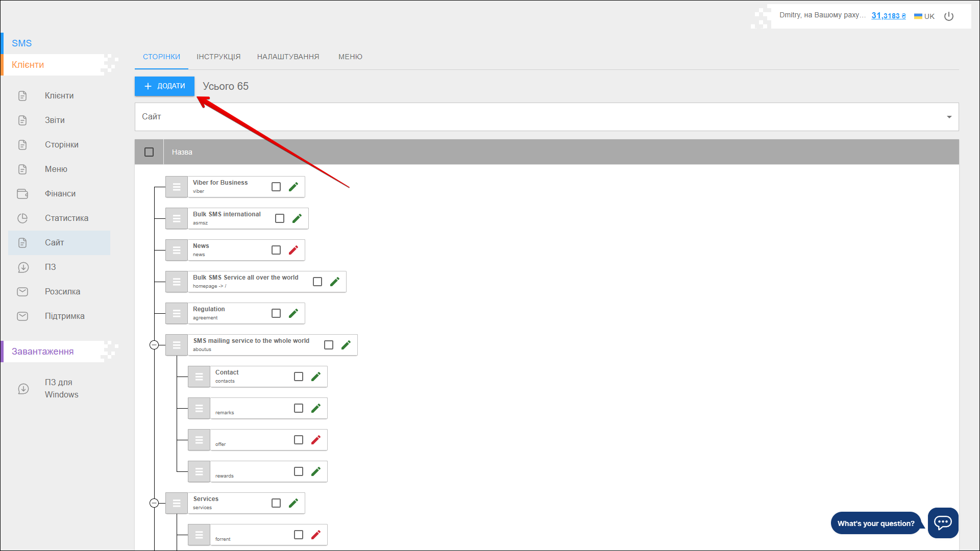The image size is (980, 551).
Task: Click red pencil edit icon for News page
Action: 293,250
